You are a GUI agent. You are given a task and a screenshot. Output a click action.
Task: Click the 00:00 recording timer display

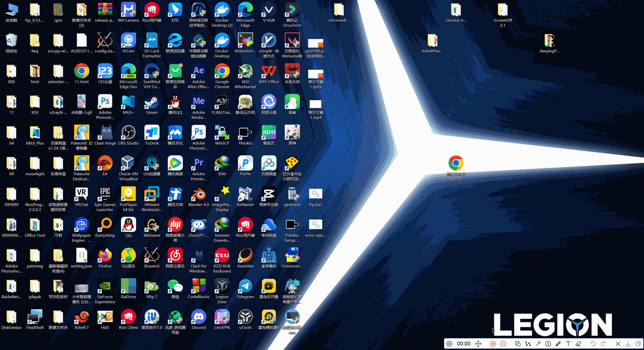coord(464,343)
